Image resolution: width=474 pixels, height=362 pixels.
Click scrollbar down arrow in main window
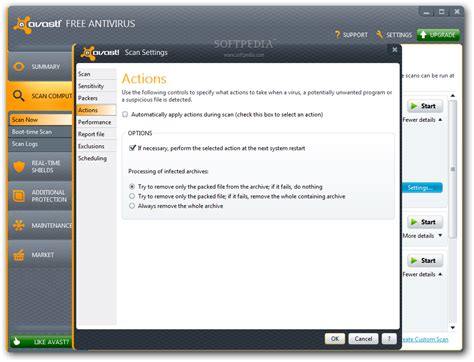tap(453, 328)
